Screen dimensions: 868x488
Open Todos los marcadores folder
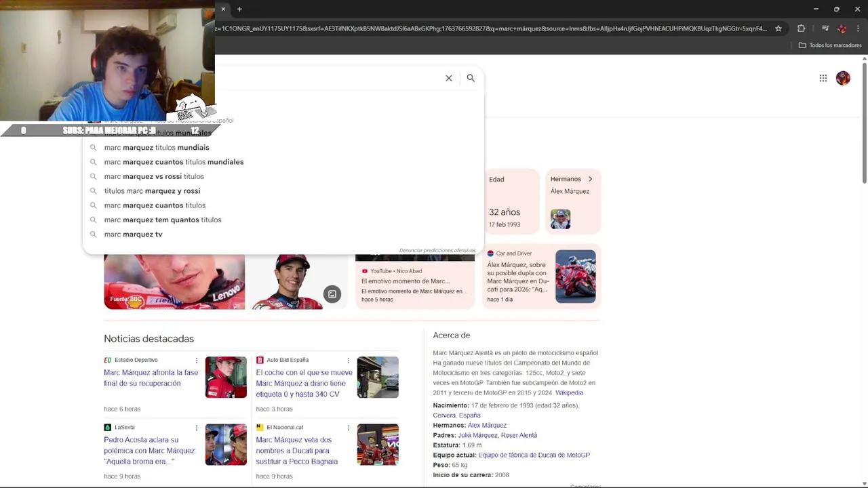pos(830,45)
